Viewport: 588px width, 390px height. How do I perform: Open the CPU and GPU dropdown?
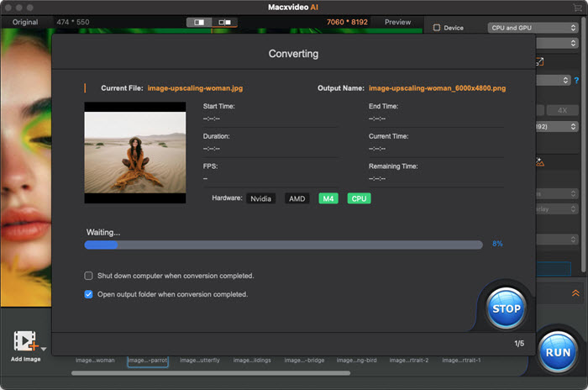click(x=533, y=28)
